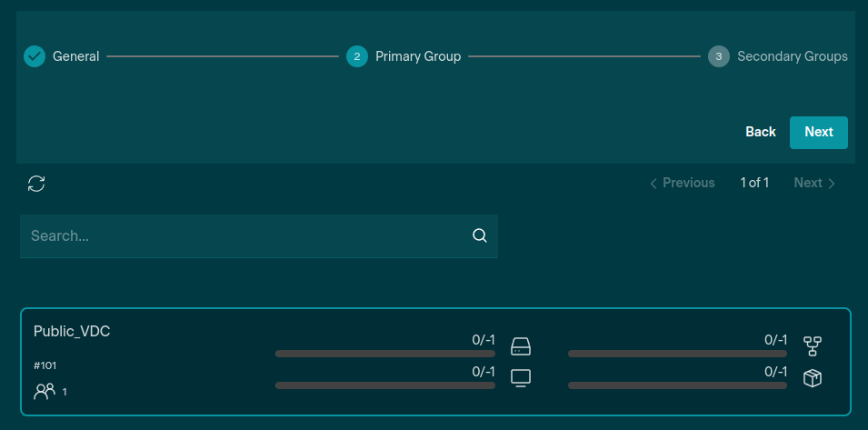Click the pagination Next page link

click(813, 183)
